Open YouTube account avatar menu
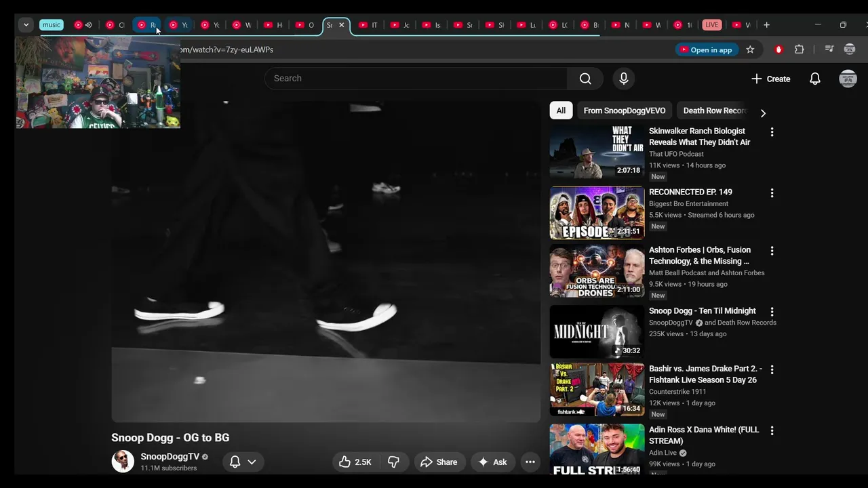 coord(848,79)
